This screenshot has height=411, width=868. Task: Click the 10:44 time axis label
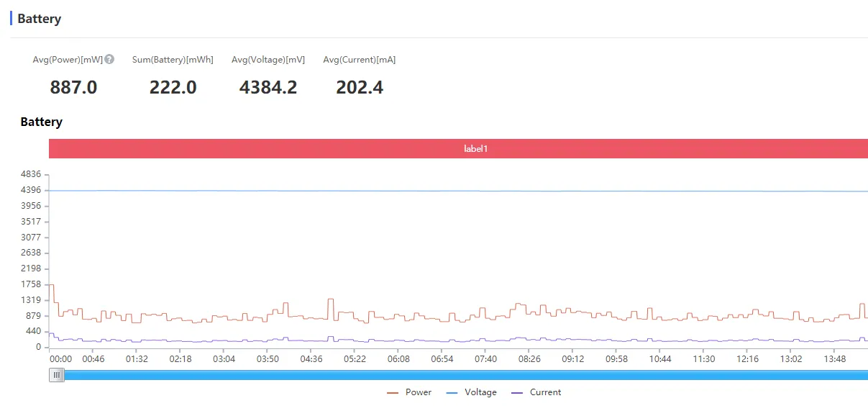coord(660,358)
